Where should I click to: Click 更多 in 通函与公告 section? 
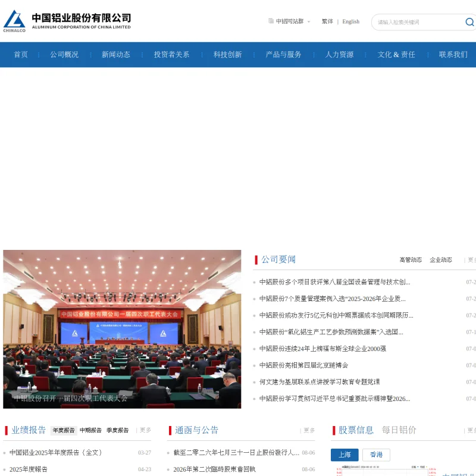tap(309, 430)
